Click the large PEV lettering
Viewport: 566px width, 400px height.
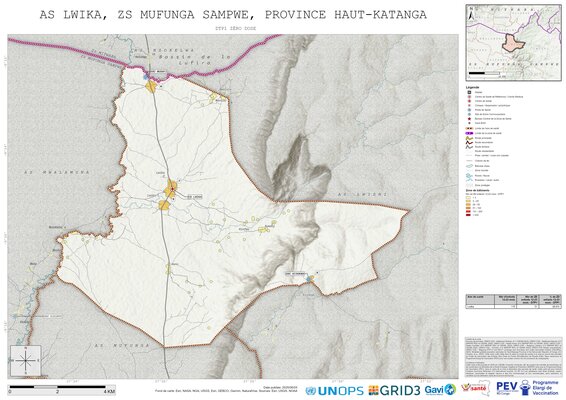click(x=506, y=386)
